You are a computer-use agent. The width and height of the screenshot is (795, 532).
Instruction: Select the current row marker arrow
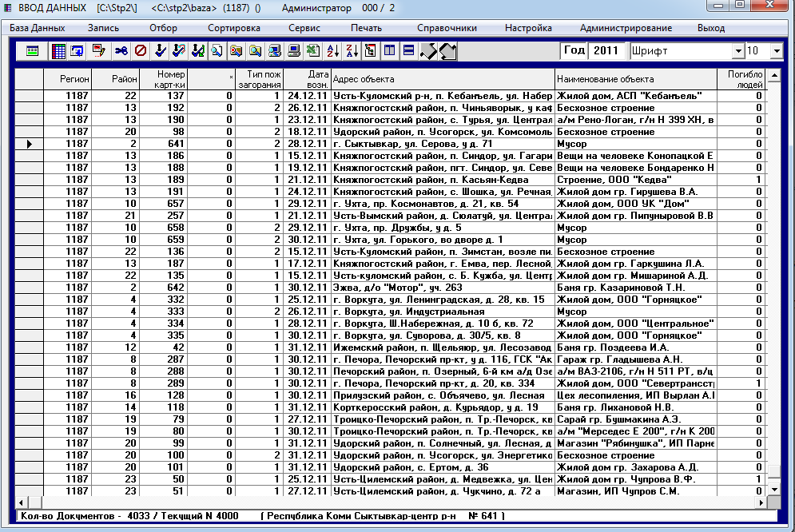tap(29, 144)
